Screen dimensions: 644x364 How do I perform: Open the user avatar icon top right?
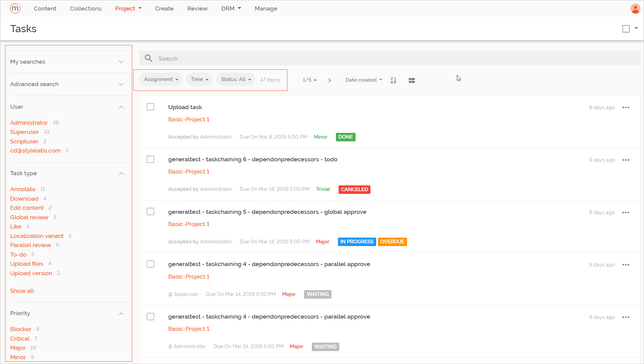[635, 8]
